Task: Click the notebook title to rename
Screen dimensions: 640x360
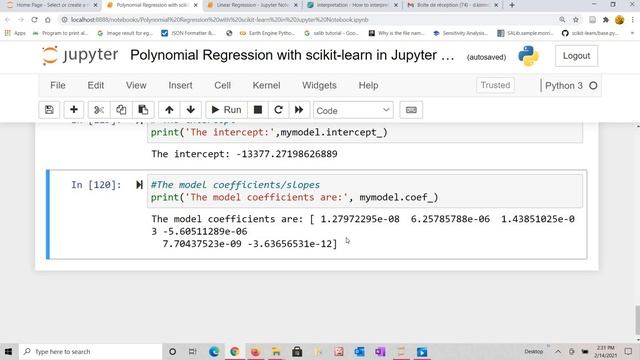Action: (292, 55)
